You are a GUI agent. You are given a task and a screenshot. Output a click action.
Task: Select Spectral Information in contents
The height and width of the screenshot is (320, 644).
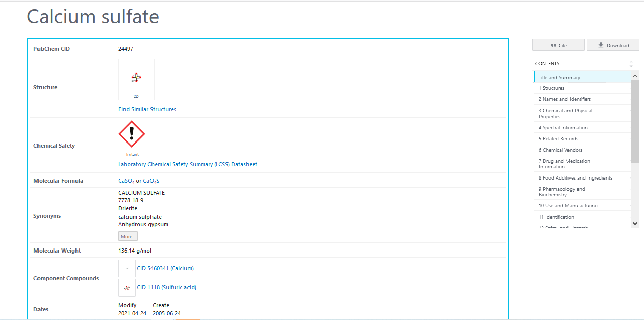(563, 128)
